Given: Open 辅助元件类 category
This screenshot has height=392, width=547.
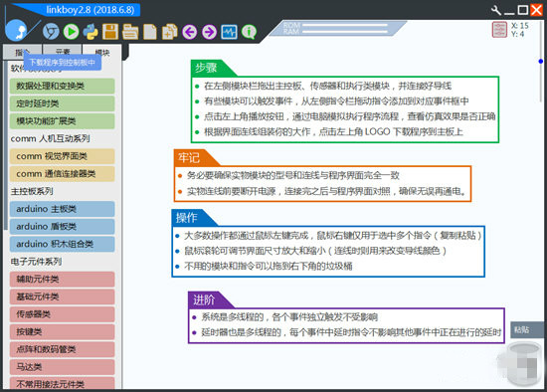Looking at the screenshot, I should (x=62, y=279).
